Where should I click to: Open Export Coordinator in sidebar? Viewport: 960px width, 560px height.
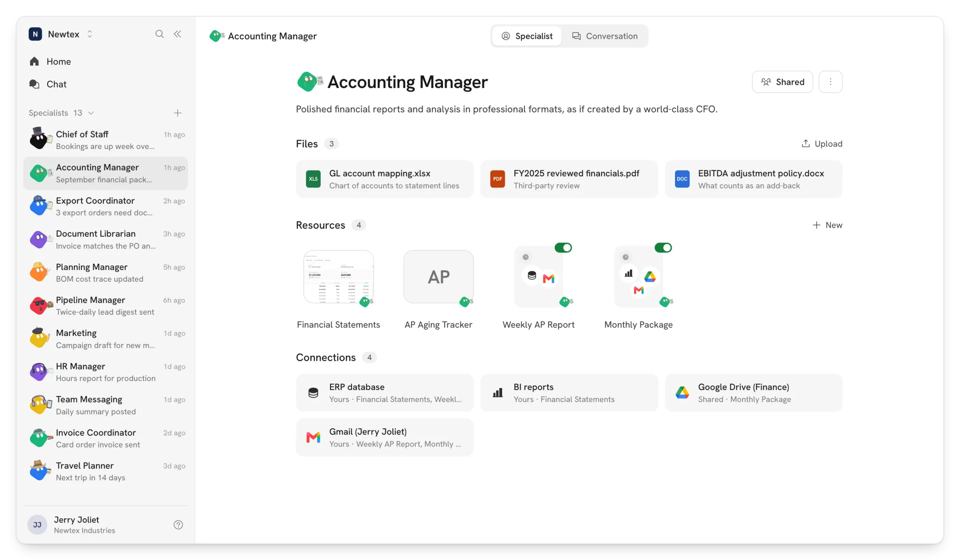click(105, 206)
